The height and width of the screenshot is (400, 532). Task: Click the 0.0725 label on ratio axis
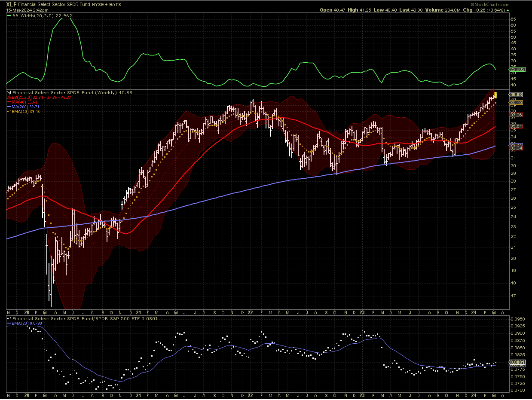tap(518, 383)
